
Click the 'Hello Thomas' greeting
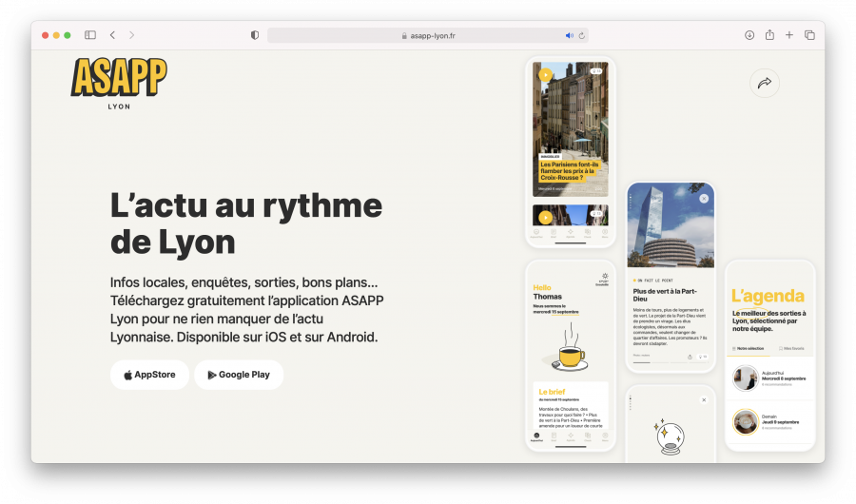point(548,292)
